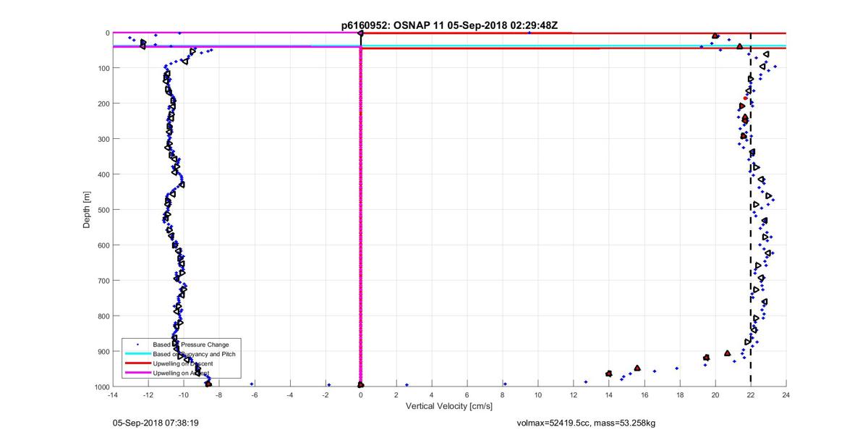Click x-axis tick label -12
This screenshot has height=435, width=868.
(148, 394)
